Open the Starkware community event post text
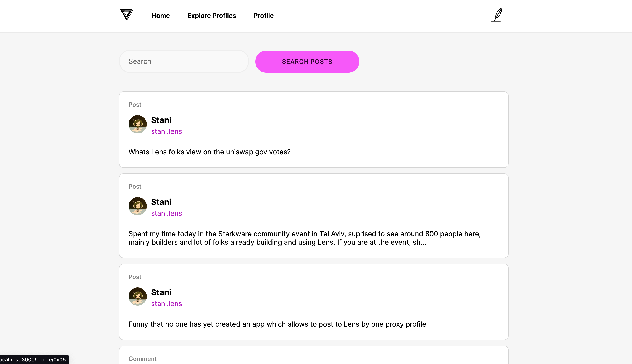 305,238
